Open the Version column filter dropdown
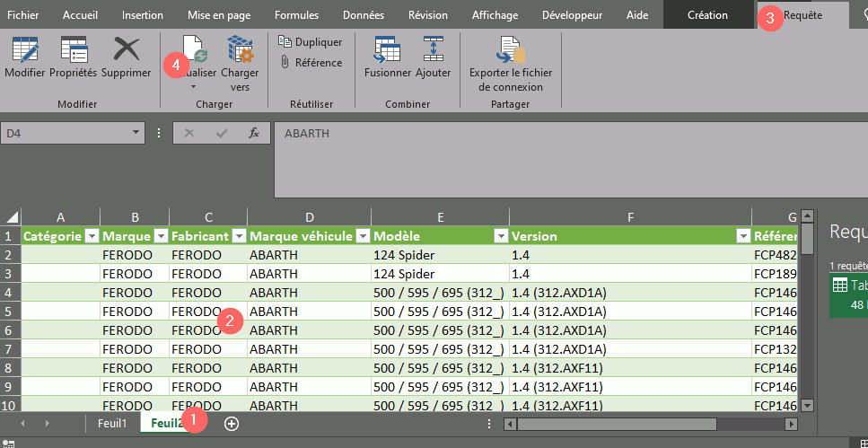 tap(742, 236)
